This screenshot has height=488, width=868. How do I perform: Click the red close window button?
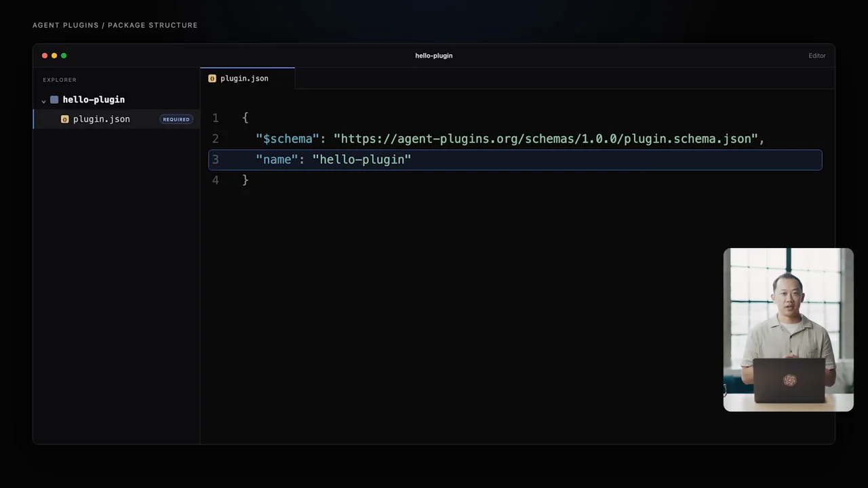(x=45, y=56)
